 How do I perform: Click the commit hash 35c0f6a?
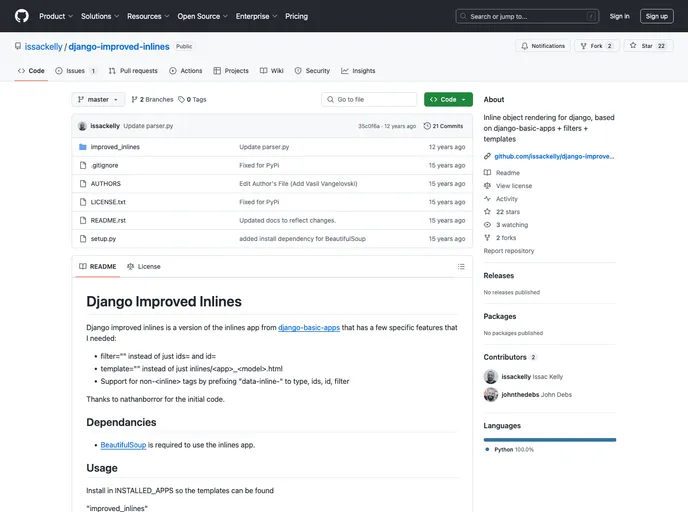pos(369,126)
